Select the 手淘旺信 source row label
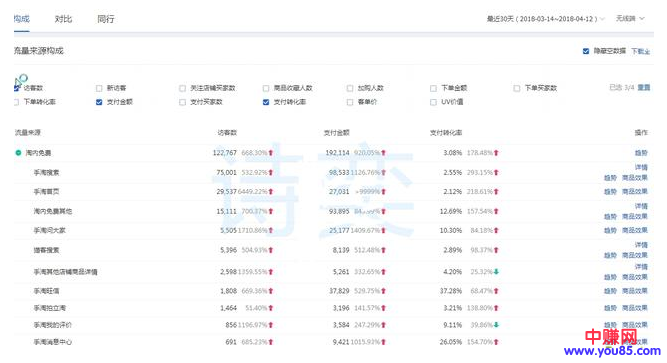The width and height of the screenshot is (667, 363). coord(46,291)
